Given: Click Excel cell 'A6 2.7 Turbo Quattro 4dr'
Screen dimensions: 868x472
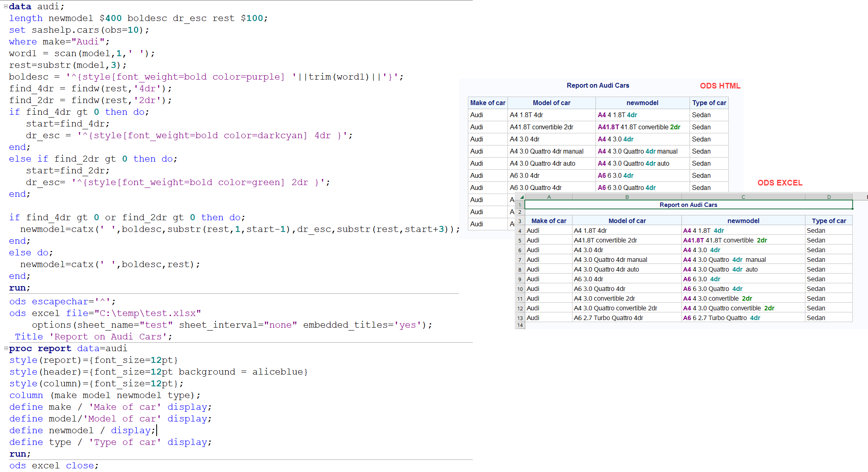Looking at the screenshot, I should tap(608, 318).
